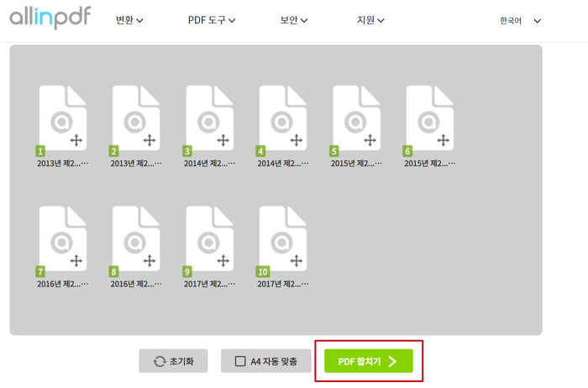
Task: Select file thumbnail number 10
Action: click(283, 239)
